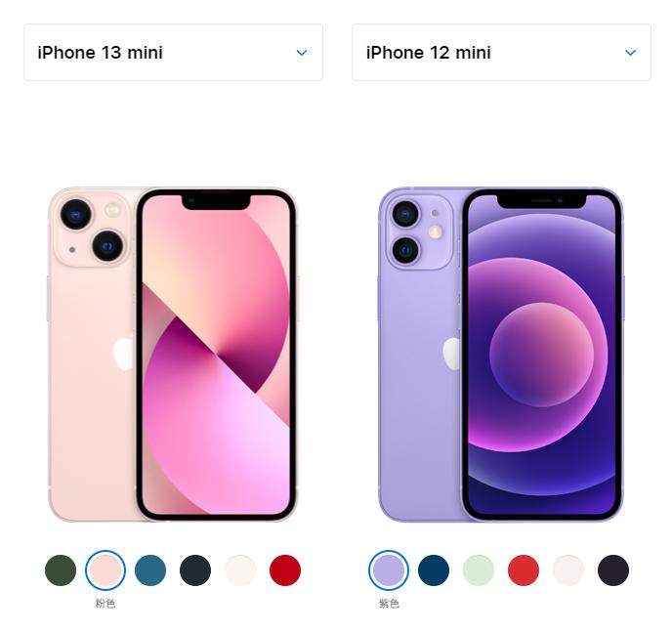Select the pink iPhone 13 mini swatch
The image size is (672, 631).
click(105, 570)
